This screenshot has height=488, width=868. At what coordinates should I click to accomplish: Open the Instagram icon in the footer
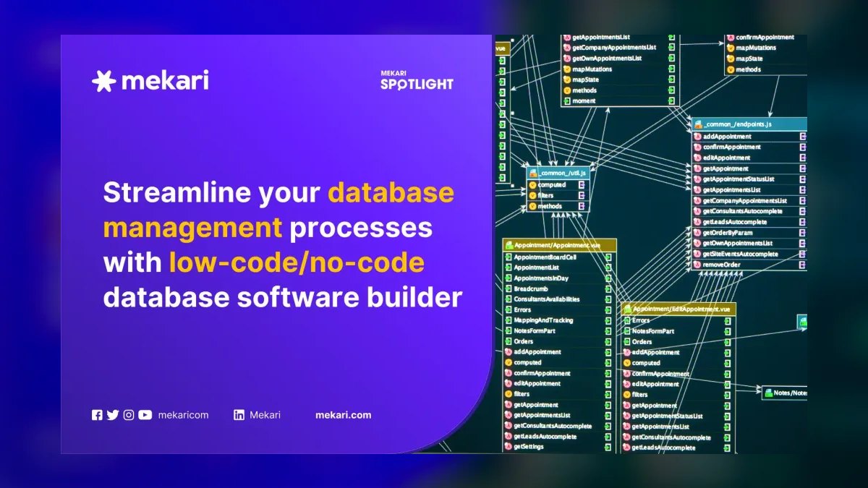tap(129, 415)
